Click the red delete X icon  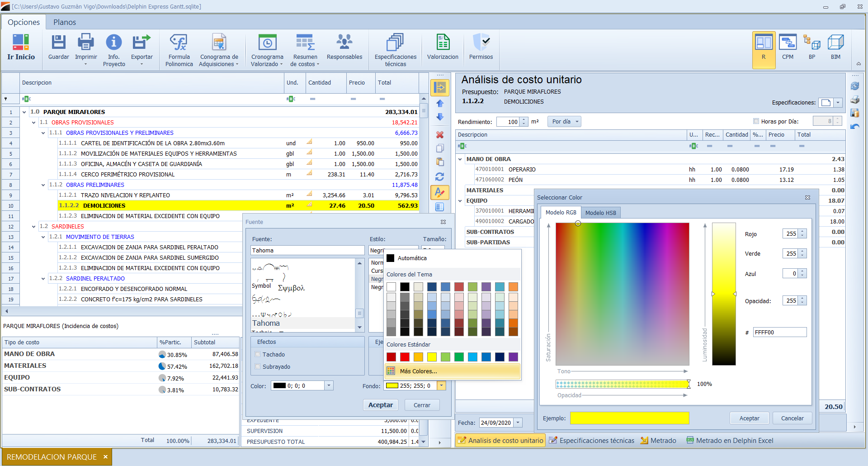tap(439, 135)
